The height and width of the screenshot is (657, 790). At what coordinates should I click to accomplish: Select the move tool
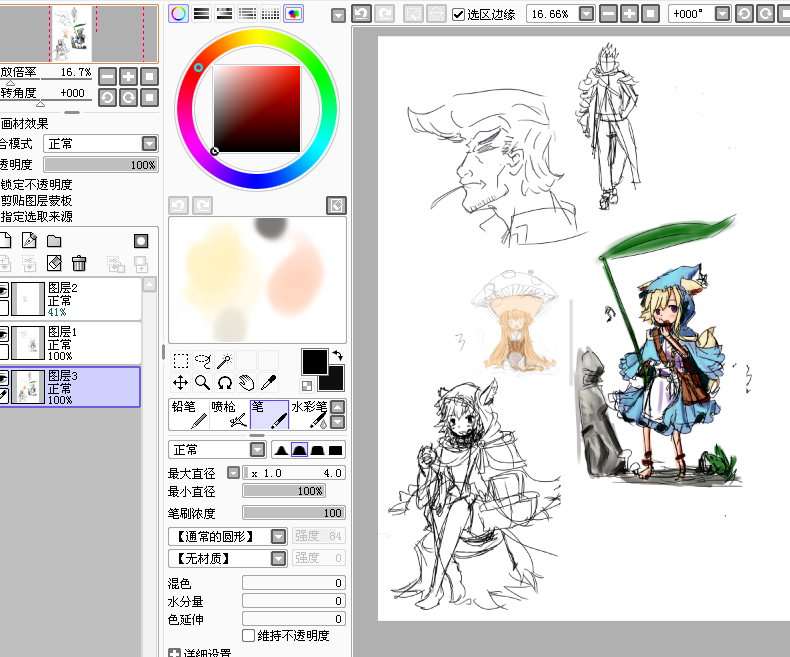180,383
